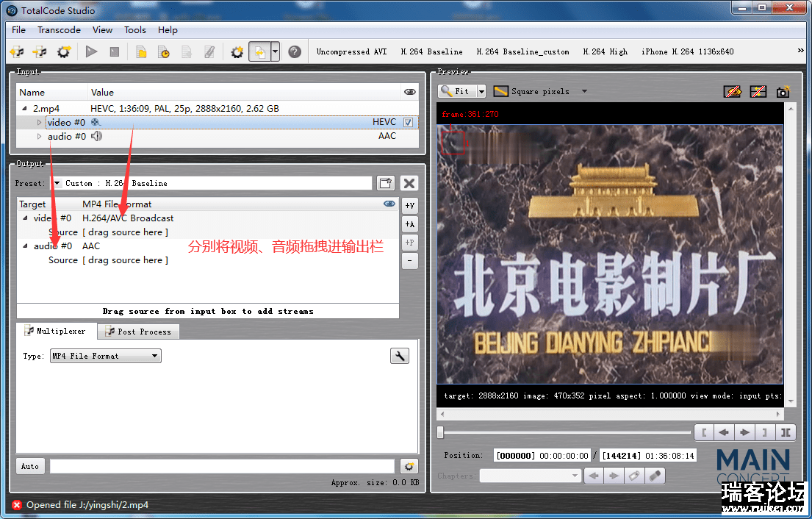Click the greyed document export icon
The image size is (812, 519).
point(187,51)
